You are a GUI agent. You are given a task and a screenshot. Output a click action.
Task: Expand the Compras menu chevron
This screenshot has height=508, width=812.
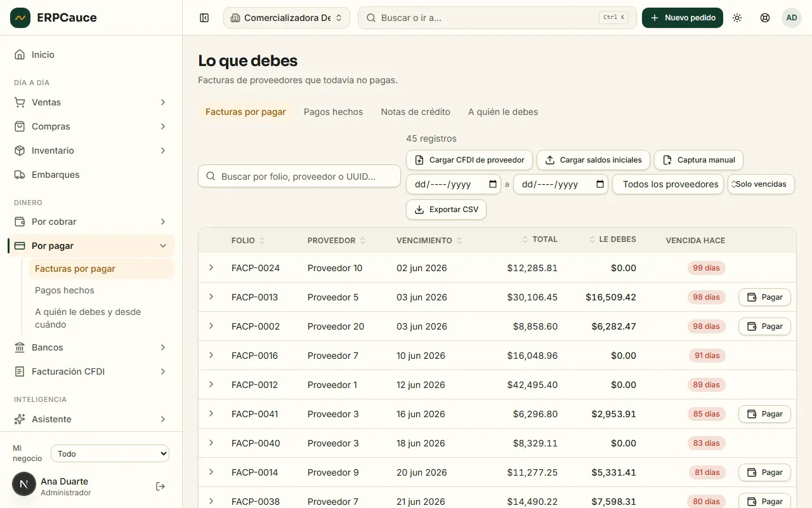pyautogui.click(x=163, y=126)
